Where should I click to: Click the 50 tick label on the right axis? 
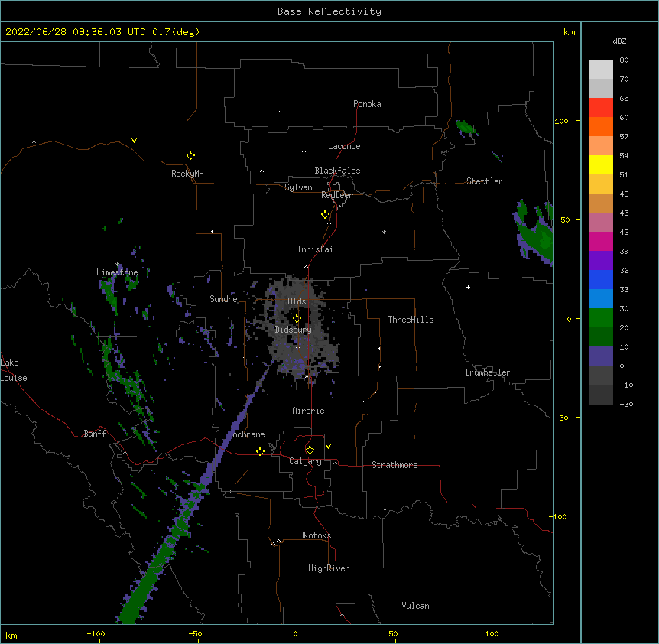(x=565, y=220)
